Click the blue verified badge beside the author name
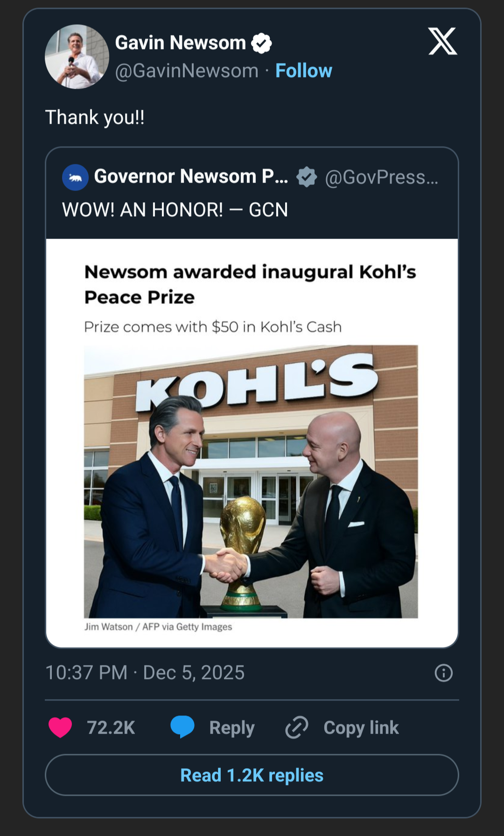The image size is (504, 836). tap(261, 43)
